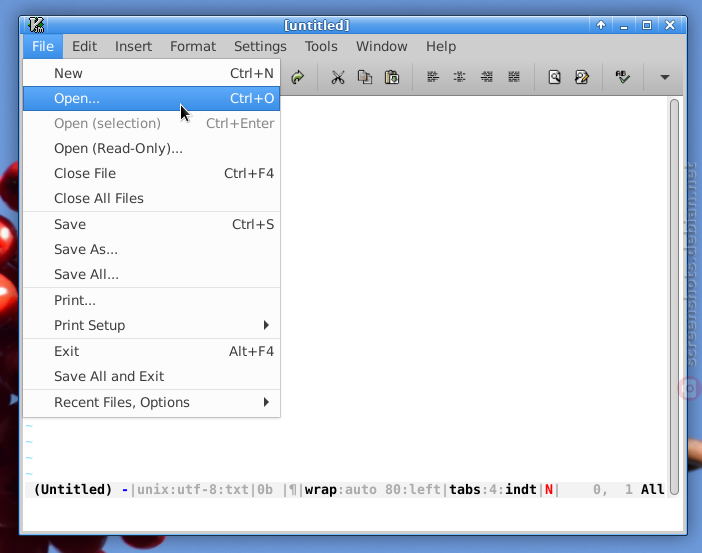
Task: Click unix:utf-8:txt in status line
Action: 193,489
